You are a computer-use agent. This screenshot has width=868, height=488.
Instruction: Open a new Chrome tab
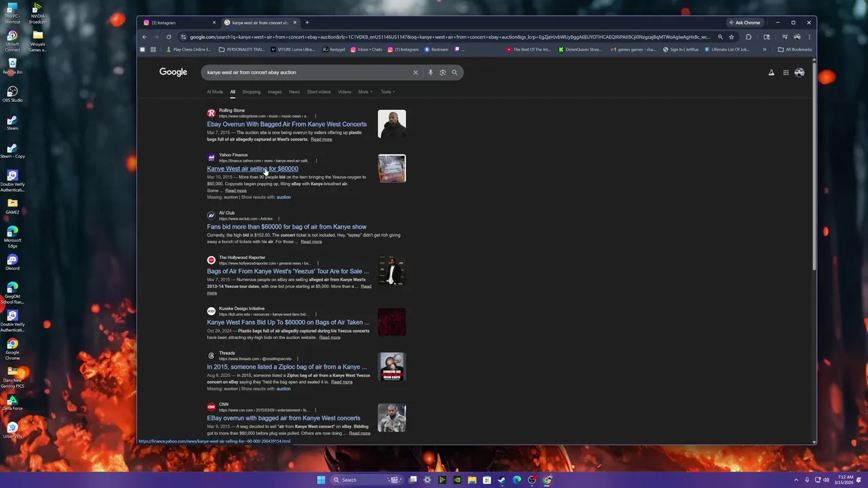click(307, 22)
